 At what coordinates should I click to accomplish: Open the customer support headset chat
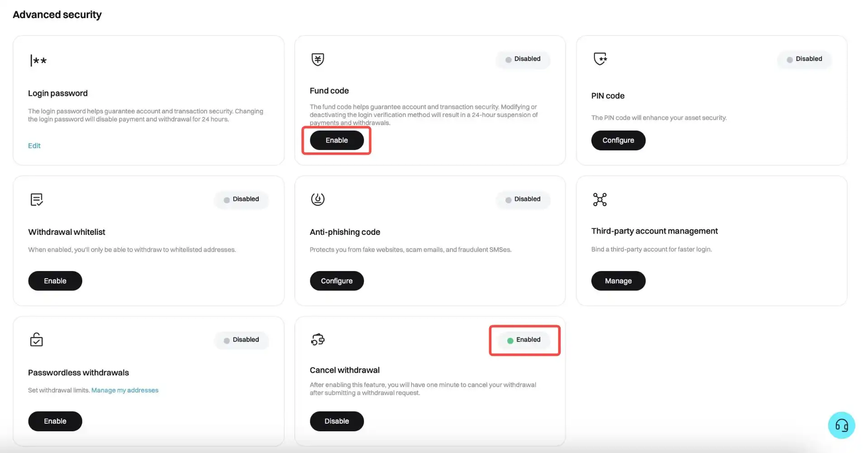tap(841, 425)
